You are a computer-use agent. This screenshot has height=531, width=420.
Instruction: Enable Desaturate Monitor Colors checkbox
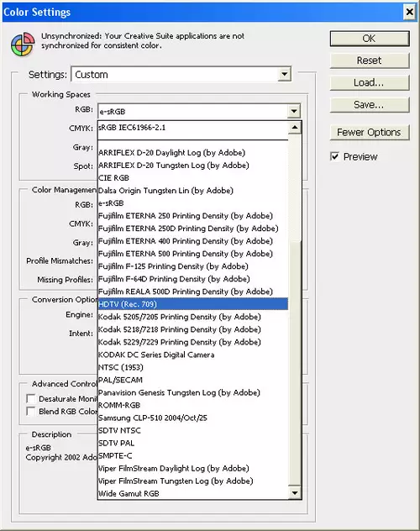click(31, 398)
